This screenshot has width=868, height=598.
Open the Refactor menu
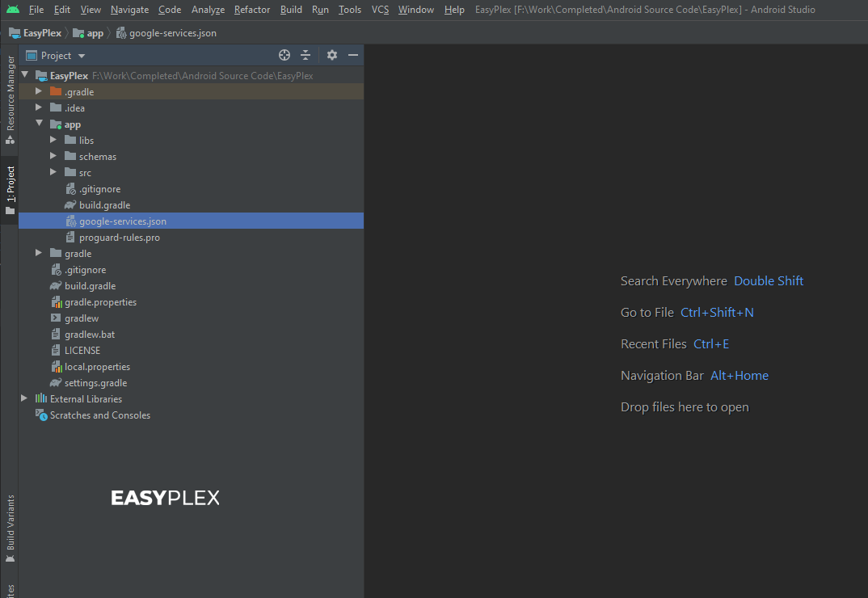[251, 9]
